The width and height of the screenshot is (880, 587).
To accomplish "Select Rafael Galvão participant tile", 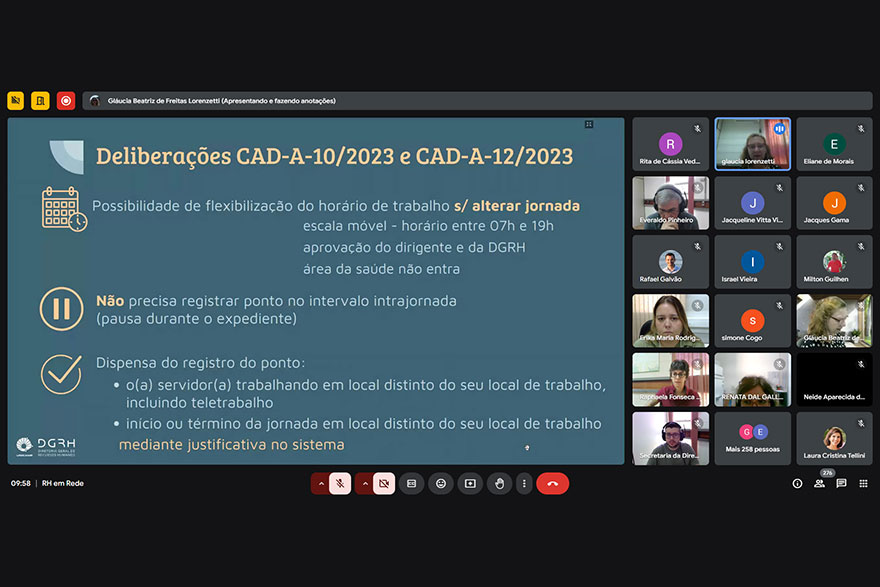I will [671, 262].
